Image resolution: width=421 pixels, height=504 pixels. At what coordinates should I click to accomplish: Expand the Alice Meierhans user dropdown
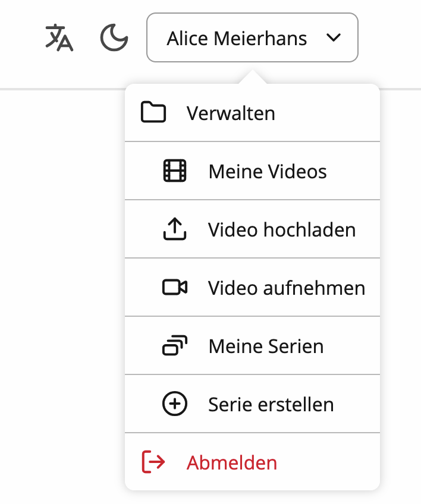[252, 38]
